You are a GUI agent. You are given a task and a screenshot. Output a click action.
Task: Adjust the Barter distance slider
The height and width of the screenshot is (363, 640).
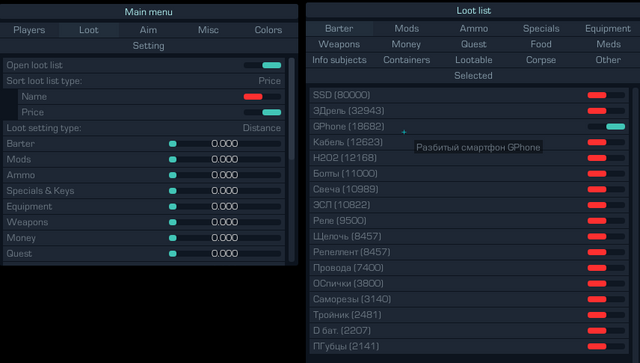(225, 144)
